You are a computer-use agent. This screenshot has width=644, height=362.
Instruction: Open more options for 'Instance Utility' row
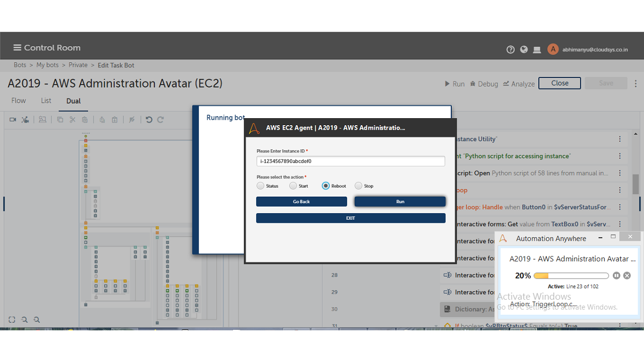tap(620, 139)
